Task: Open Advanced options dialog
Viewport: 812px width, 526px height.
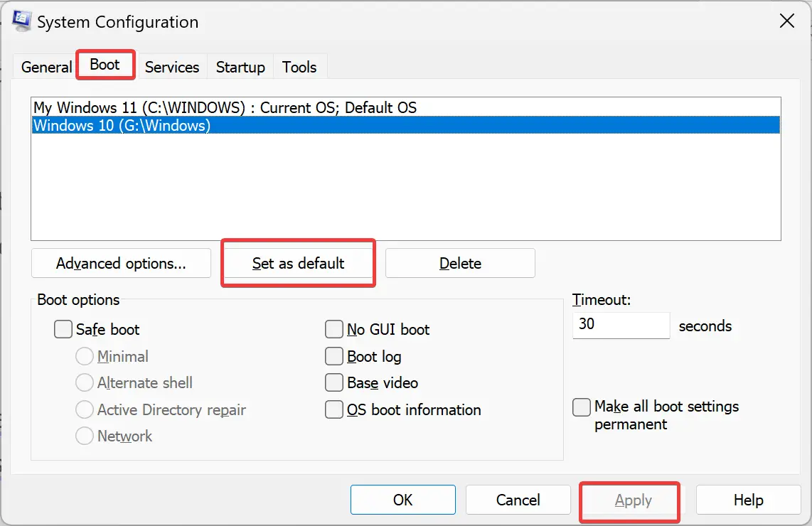Action: point(120,263)
